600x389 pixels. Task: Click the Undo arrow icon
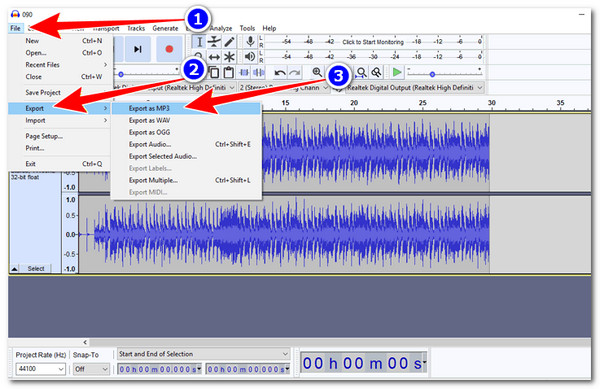pyautogui.click(x=280, y=72)
